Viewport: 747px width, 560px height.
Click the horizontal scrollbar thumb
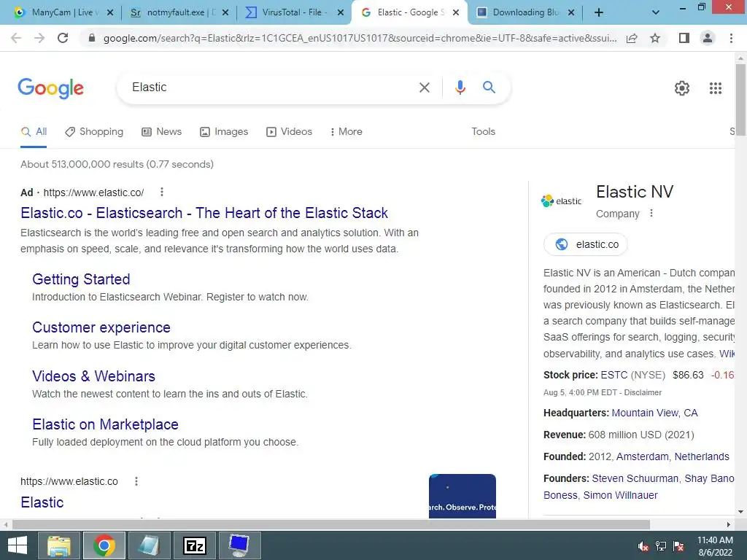(x=331, y=524)
